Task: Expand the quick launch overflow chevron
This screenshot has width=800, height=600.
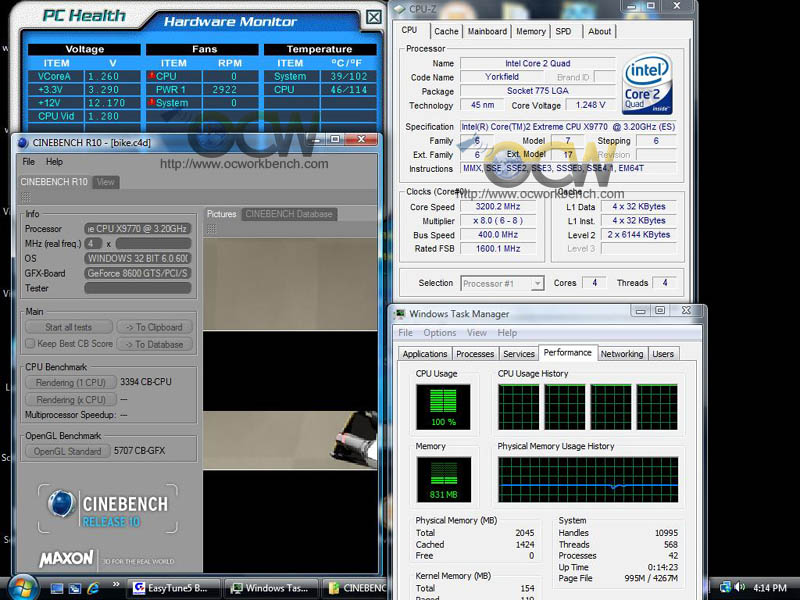Action: click(x=116, y=585)
